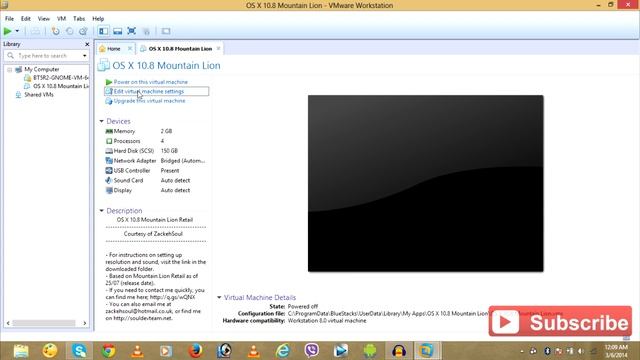
Task: Select the Hard Disk (SCSI) device row
Action: [155, 151]
